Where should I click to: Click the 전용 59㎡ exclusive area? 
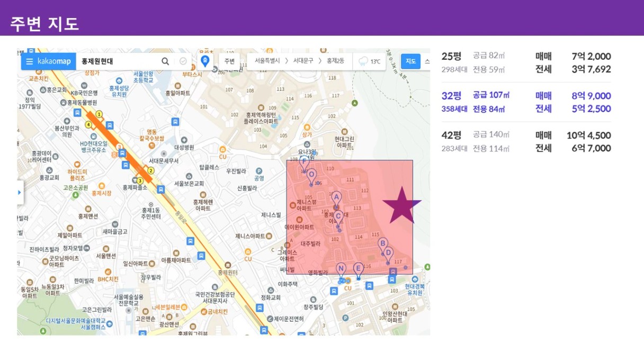[489, 69]
